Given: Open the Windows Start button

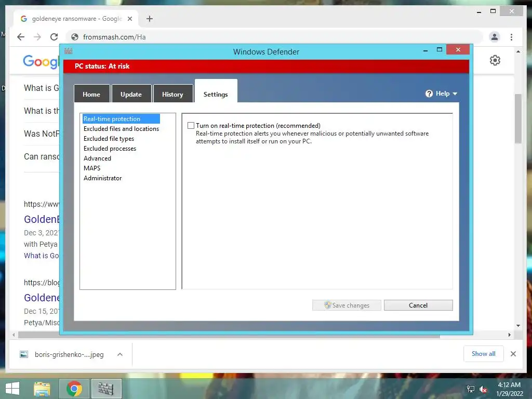Looking at the screenshot, I should [12, 389].
